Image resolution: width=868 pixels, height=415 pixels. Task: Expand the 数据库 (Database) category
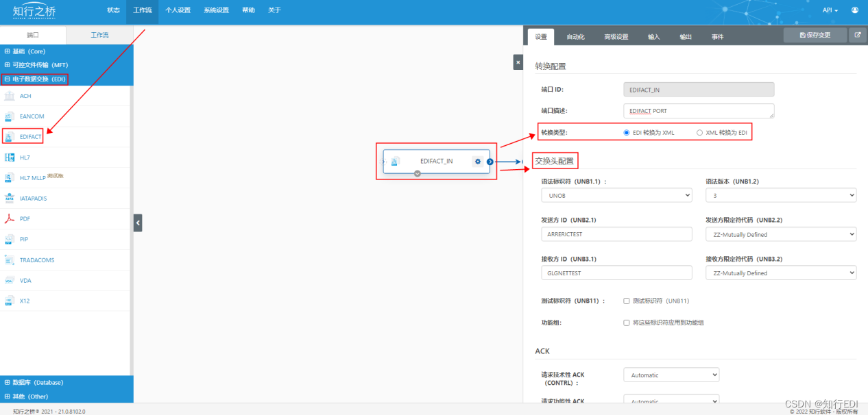tap(34, 382)
